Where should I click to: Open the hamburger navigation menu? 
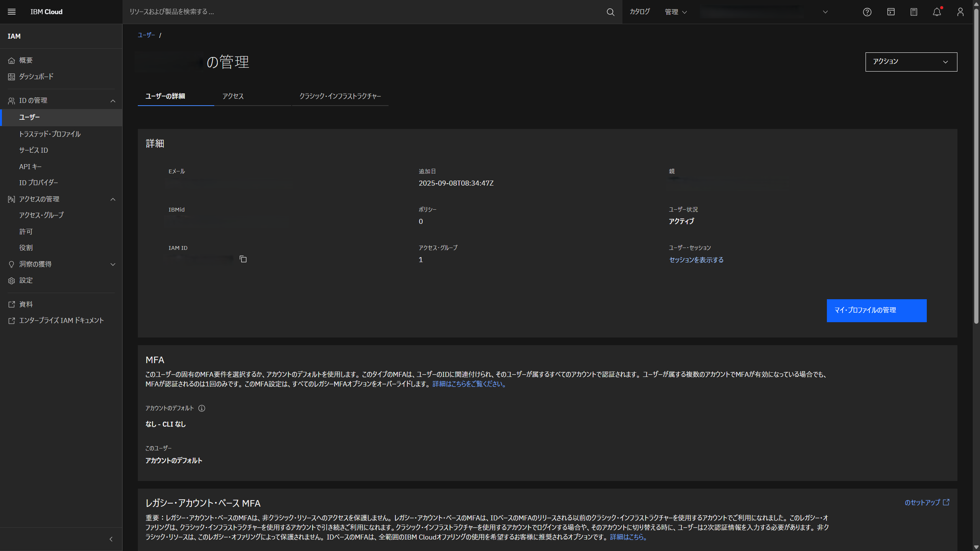11,11
